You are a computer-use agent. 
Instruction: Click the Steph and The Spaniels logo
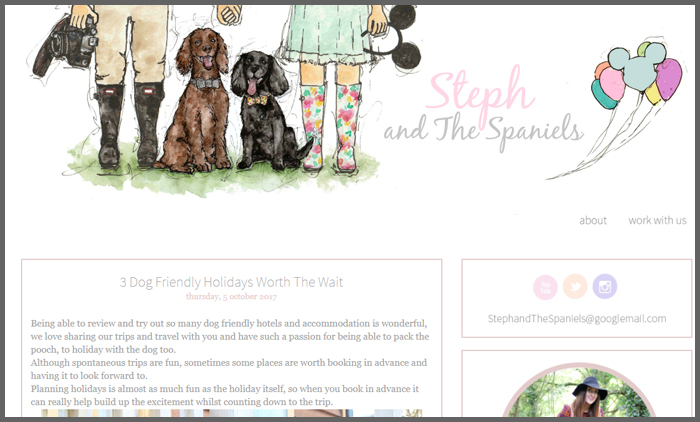tap(484, 109)
